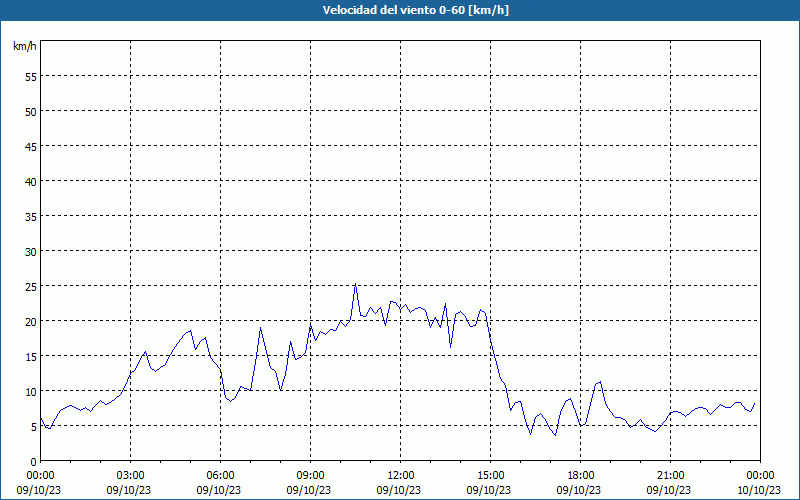Select the "0" y-axis value
The height and width of the screenshot is (500, 800).
(x=34, y=462)
